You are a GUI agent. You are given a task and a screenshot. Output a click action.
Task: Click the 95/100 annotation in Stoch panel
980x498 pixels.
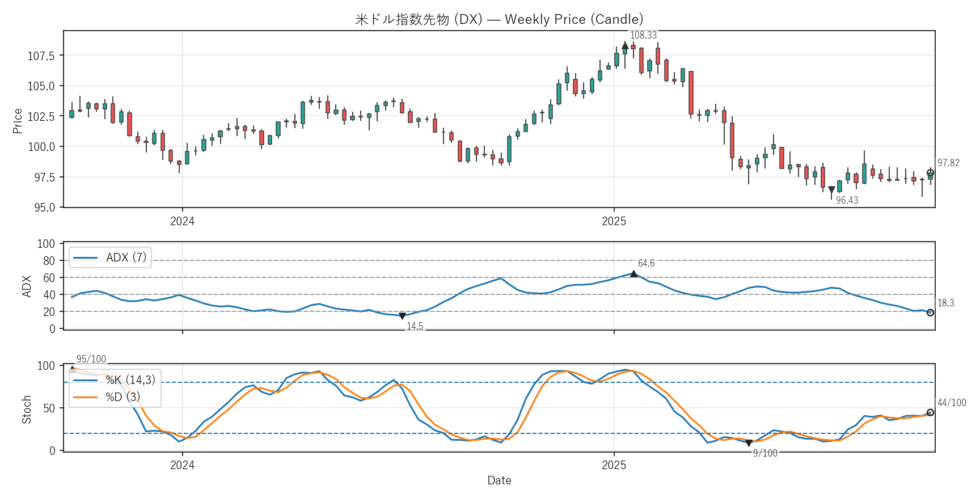tap(91, 359)
